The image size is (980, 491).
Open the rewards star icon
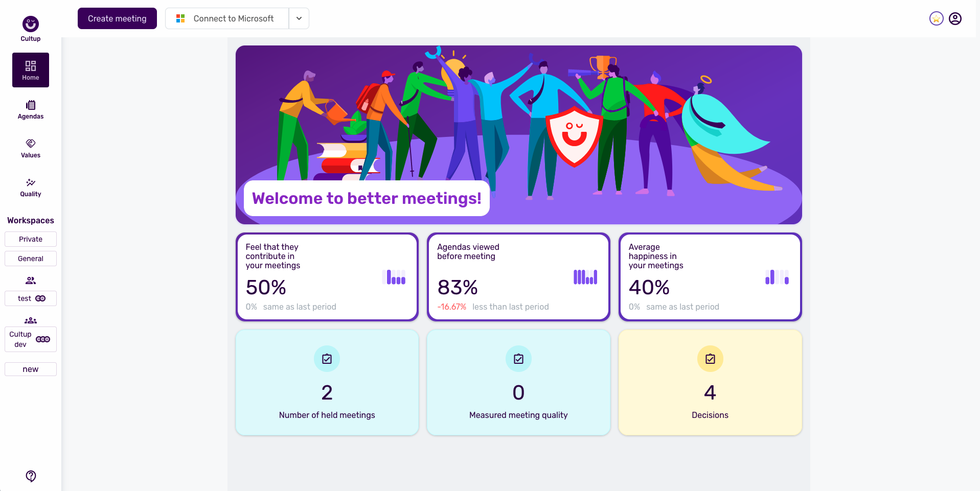click(936, 18)
